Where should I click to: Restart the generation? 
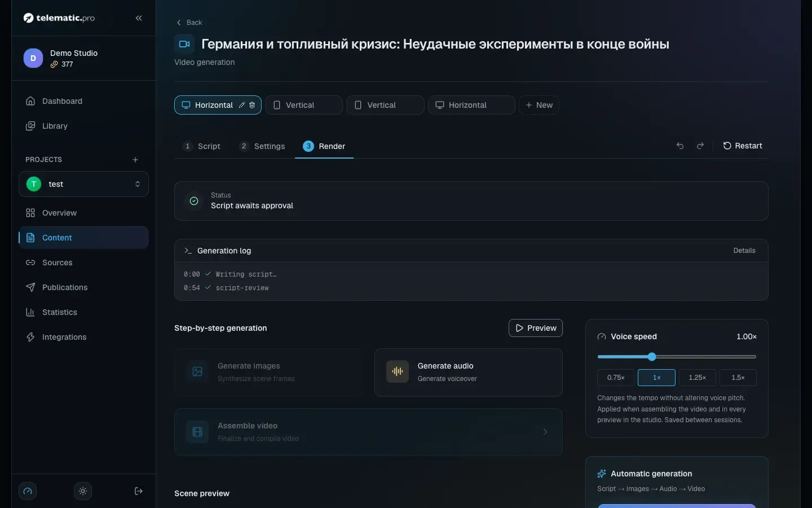pos(743,146)
